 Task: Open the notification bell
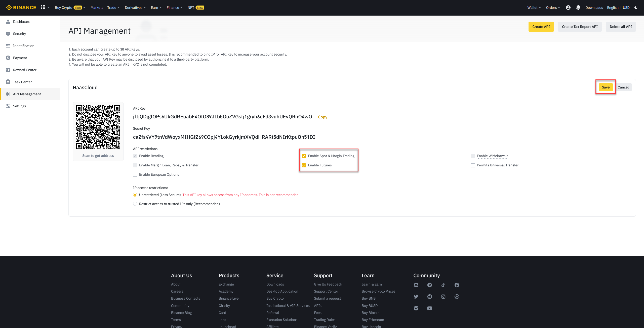tap(578, 7)
